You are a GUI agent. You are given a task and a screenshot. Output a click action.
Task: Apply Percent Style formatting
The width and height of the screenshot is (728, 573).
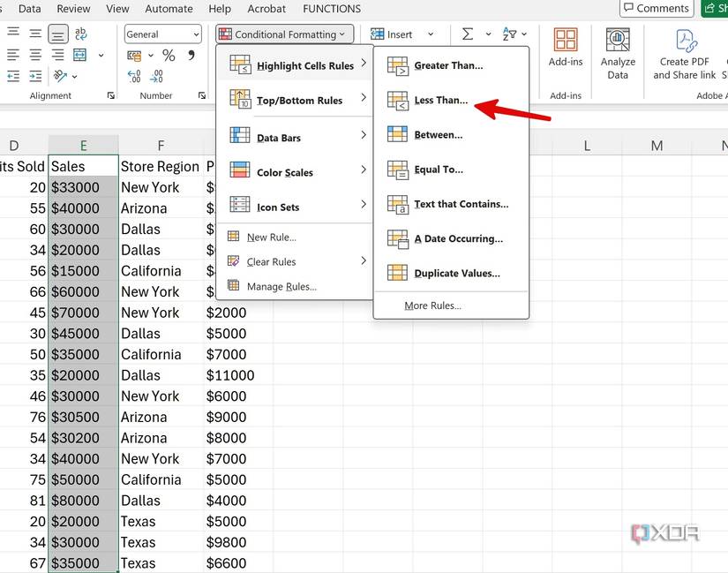pos(168,55)
